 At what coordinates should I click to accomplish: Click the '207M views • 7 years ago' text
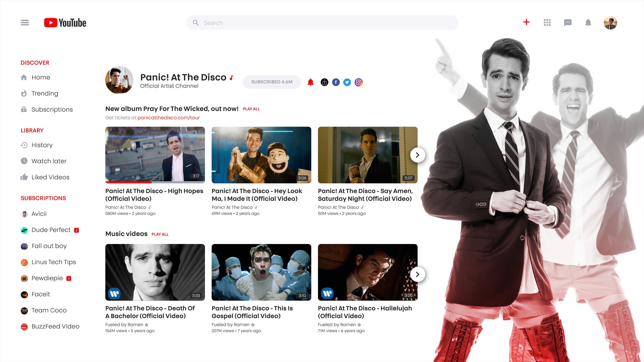[236, 331]
